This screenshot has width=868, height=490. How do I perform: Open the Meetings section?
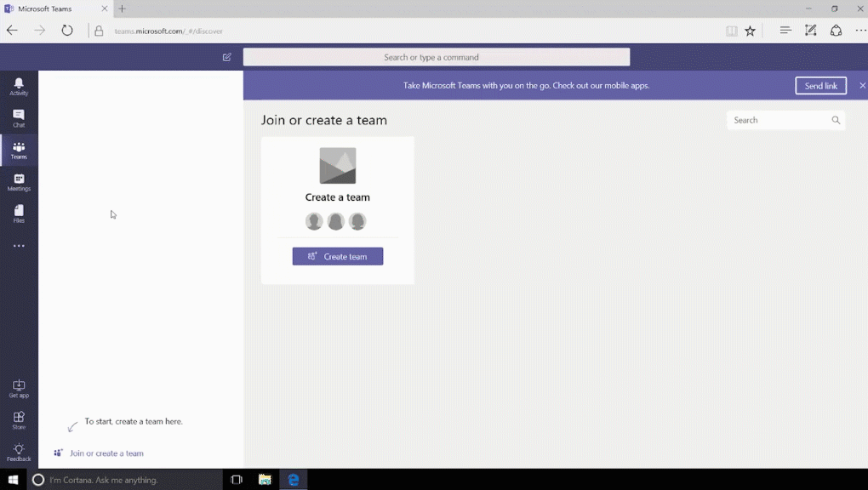tap(19, 181)
